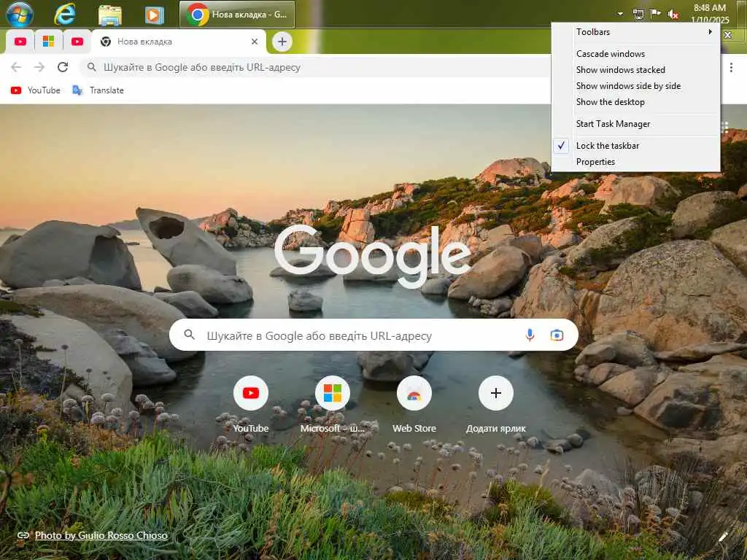747x560 pixels.
Task: Go forward in Chrome
Action: pyautogui.click(x=39, y=67)
